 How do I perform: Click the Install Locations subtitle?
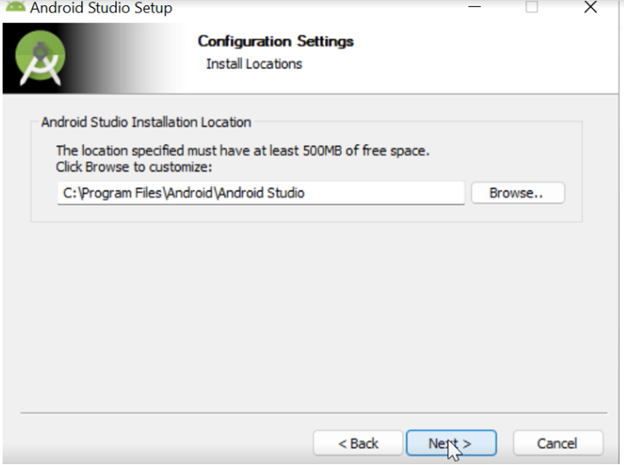(254, 64)
